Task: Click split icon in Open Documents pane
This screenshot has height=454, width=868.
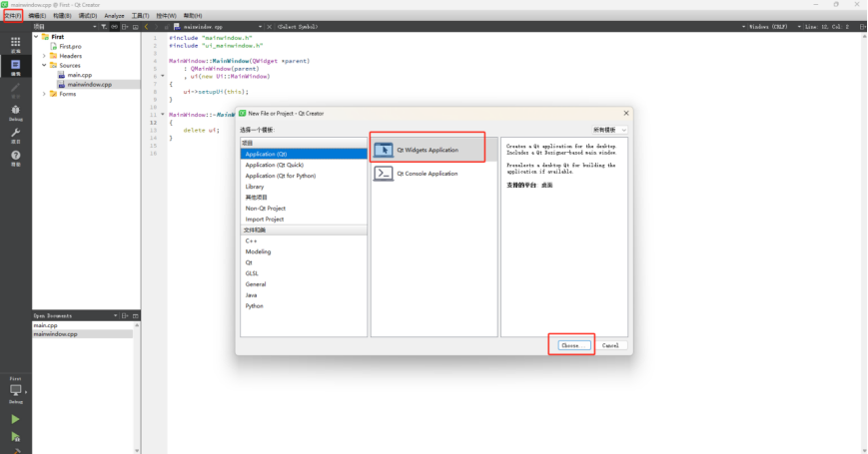Action: click(125, 315)
